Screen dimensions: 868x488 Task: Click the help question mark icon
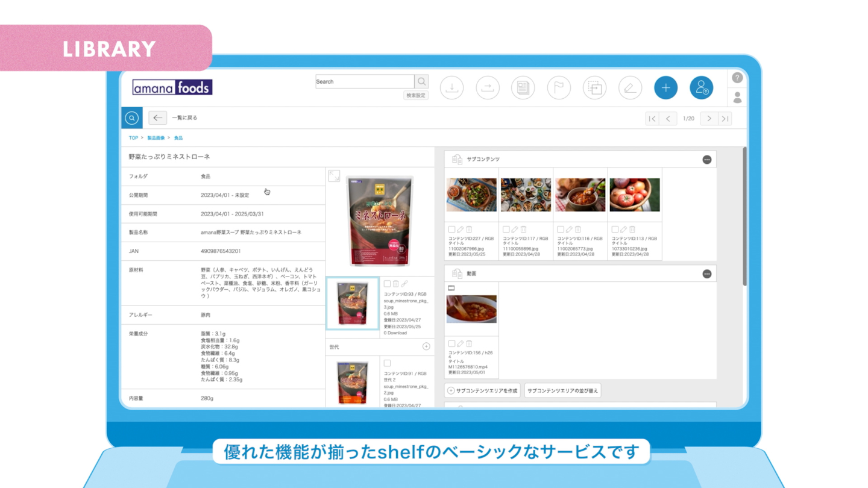737,78
